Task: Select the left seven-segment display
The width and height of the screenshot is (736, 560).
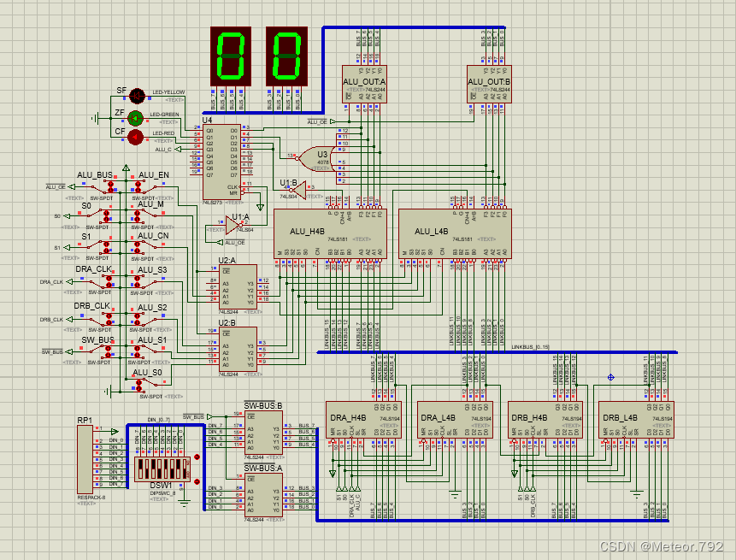Action: 231,56
